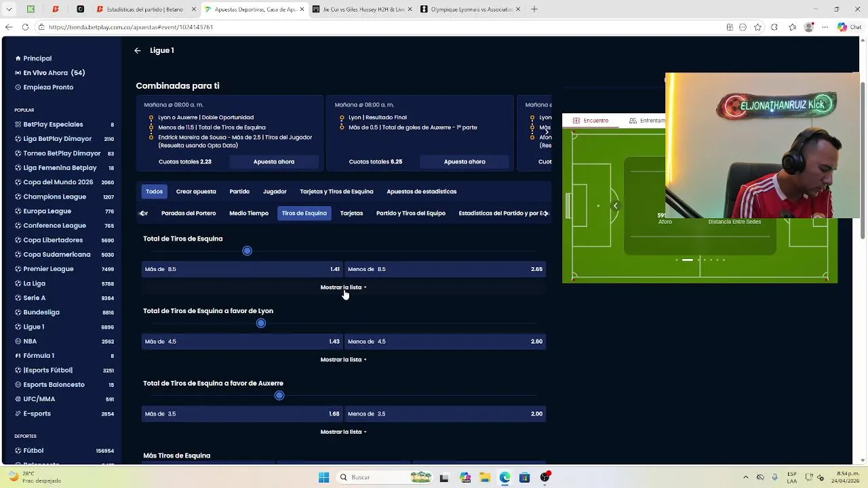The height and width of the screenshot is (488, 868).
Task: Show hidden system tray icons
Action: 746,477
